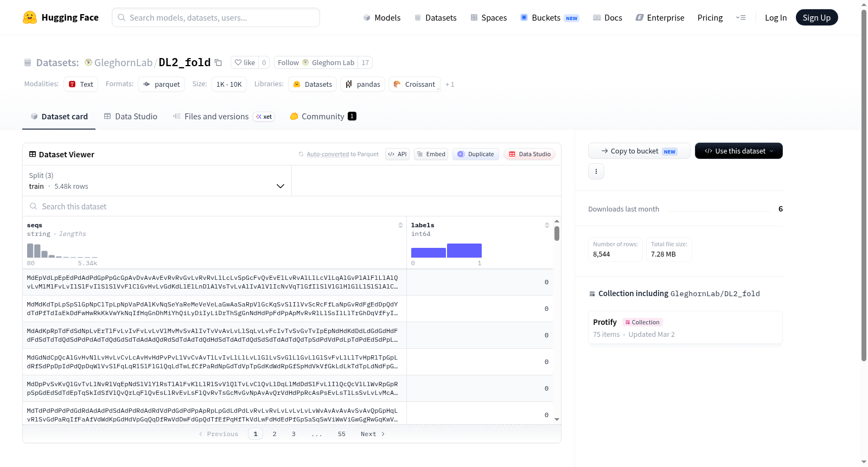Open the three-dot more options menu
This screenshot has height=467, width=868.
pyautogui.click(x=596, y=171)
